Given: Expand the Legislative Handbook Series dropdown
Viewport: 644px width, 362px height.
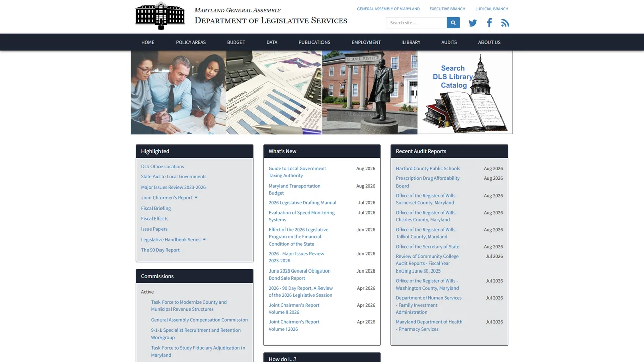Looking at the screenshot, I should click(204, 240).
